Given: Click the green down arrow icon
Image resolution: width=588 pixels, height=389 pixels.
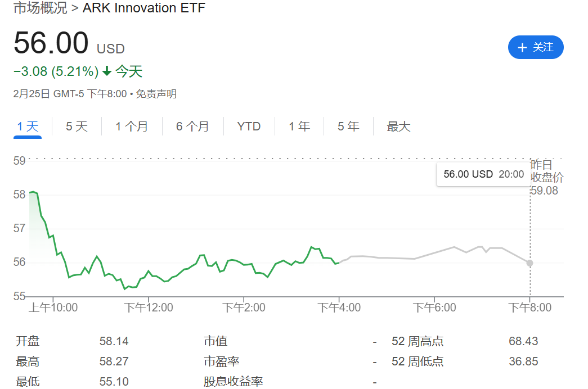Looking at the screenshot, I should pos(107,71).
